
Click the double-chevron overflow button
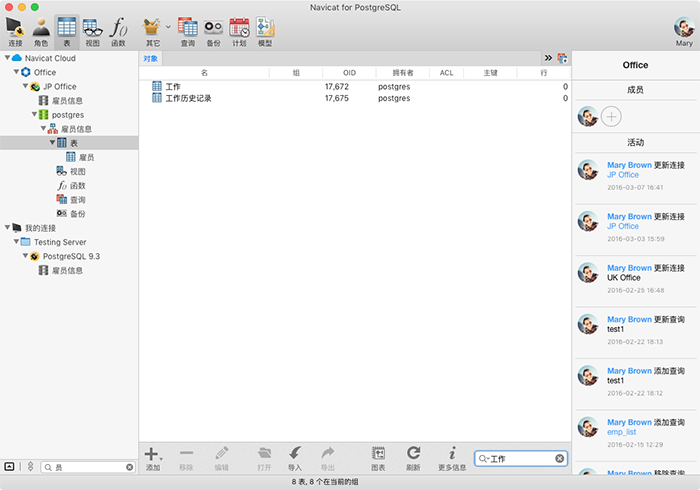[x=548, y=58]
